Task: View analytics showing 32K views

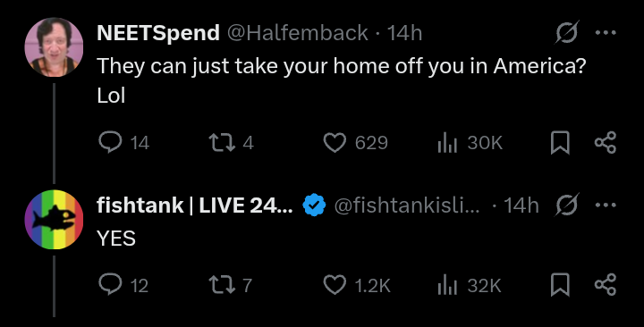Action: click(470, 285)
